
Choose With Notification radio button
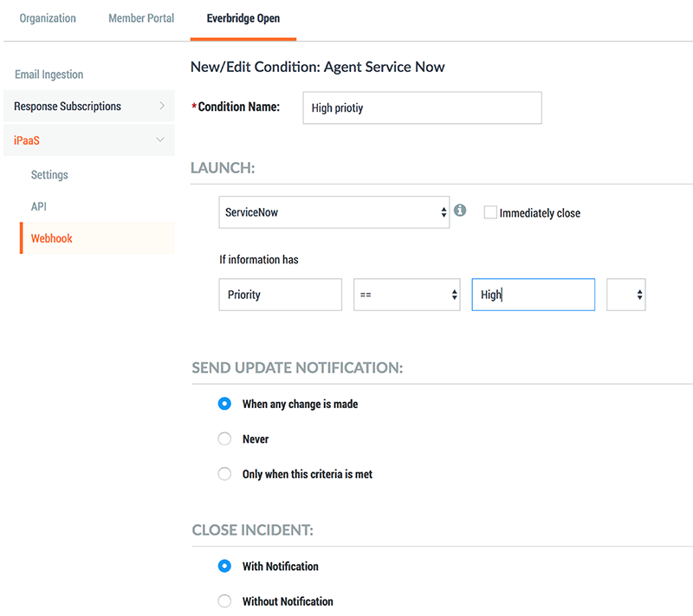224,566
